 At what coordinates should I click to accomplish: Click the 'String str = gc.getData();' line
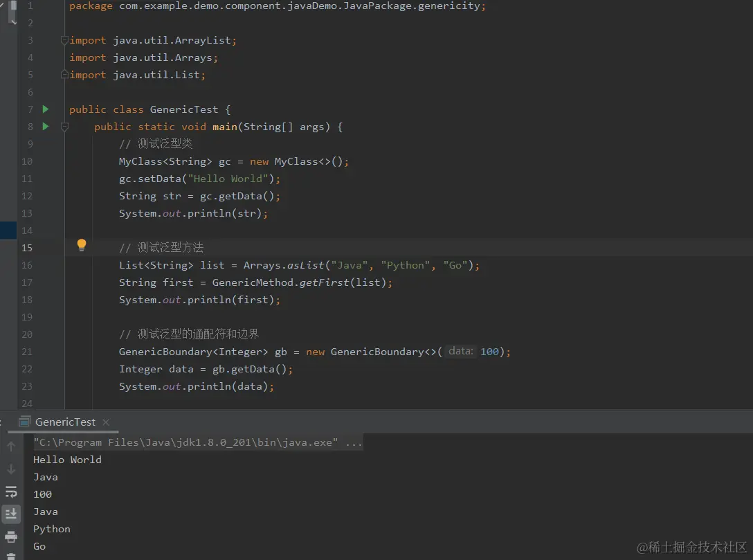pyautogui.click(x=199, y=196)
